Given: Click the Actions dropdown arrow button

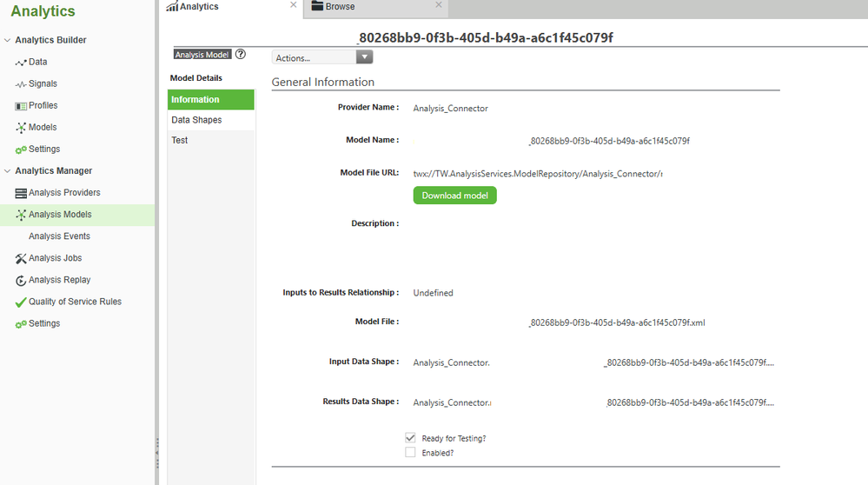Looking at the screenshot, I should 364,57.
